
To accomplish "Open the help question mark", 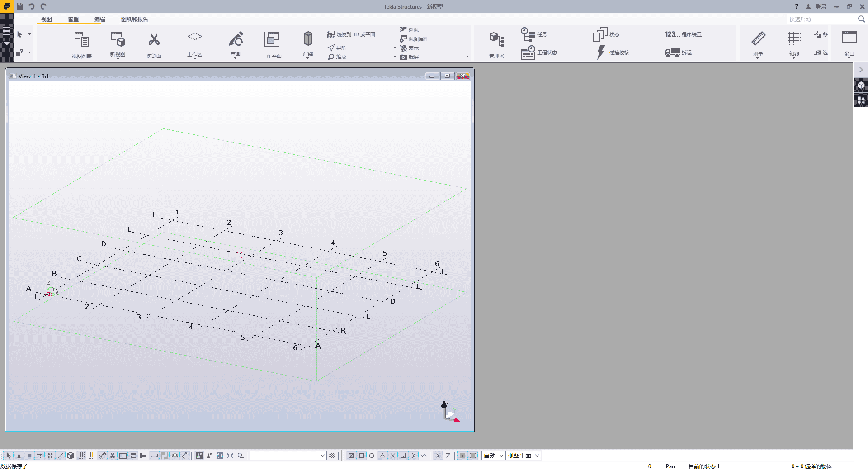I will pyautogui.click(x=797, y=6).
